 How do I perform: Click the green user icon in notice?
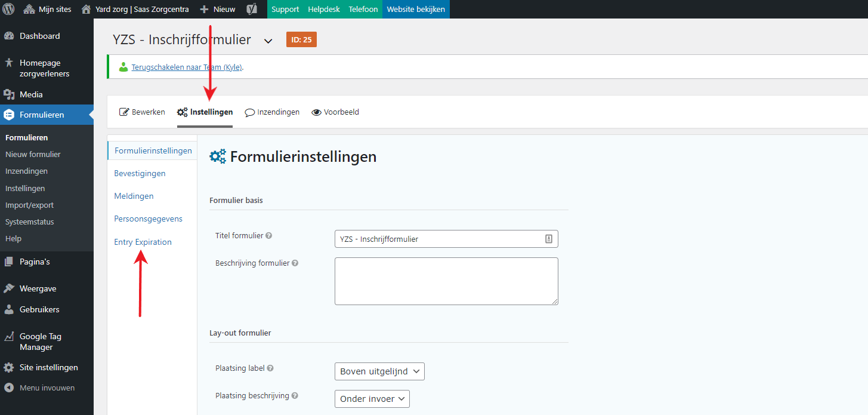click(x=123, y=67)
